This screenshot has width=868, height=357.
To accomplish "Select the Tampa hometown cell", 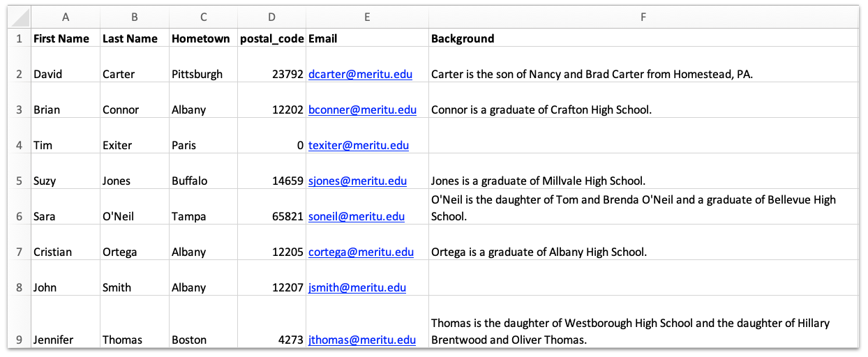I will click(203, 207).
